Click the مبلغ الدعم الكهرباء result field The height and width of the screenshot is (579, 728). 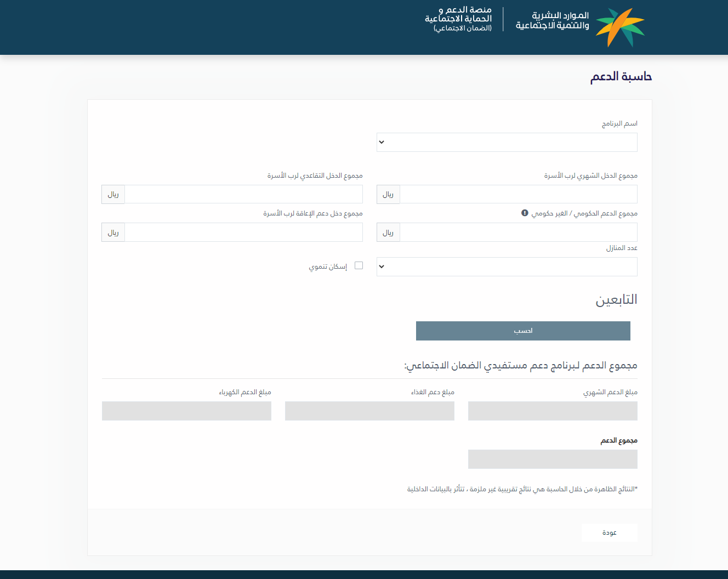click(186, 411)
